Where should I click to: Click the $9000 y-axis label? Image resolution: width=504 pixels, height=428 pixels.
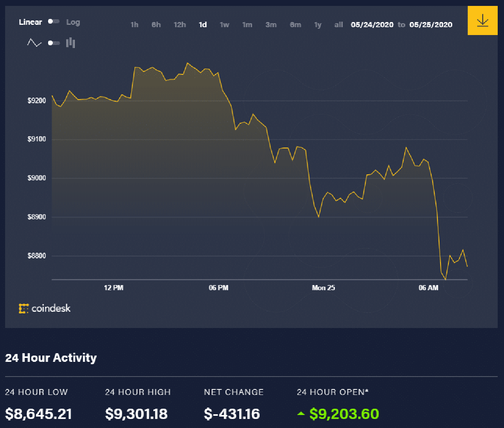pos(37,178)
